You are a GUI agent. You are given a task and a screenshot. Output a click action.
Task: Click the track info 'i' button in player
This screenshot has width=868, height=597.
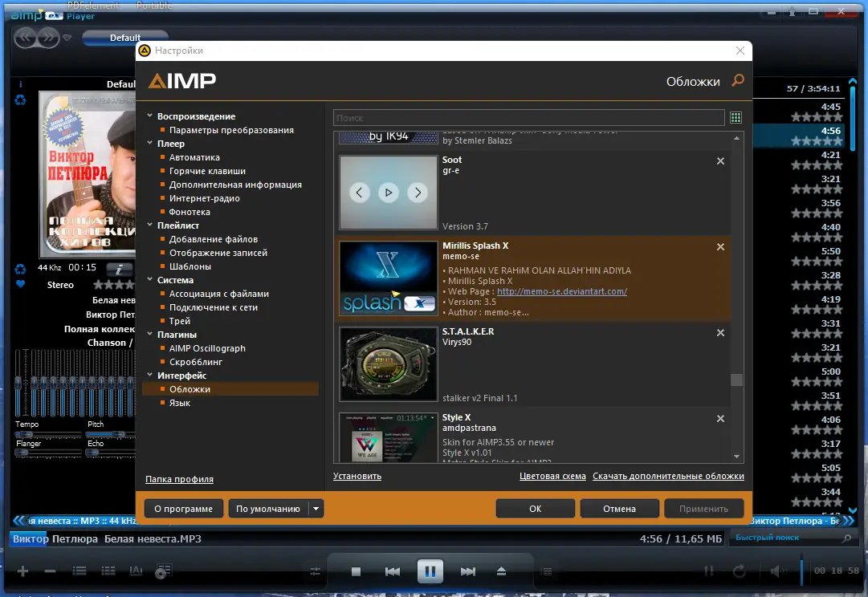pyautogui.click(x=120, y=270)
